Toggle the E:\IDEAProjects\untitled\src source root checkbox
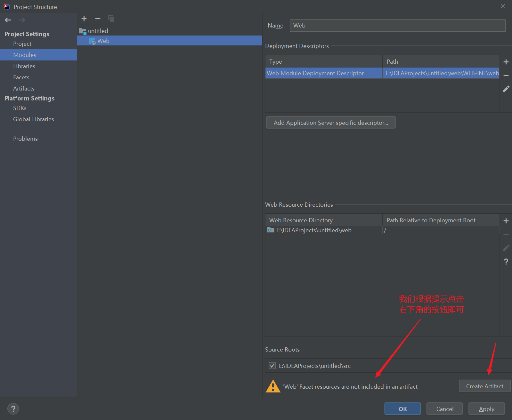Screen dimensions: 512x420 272,366
